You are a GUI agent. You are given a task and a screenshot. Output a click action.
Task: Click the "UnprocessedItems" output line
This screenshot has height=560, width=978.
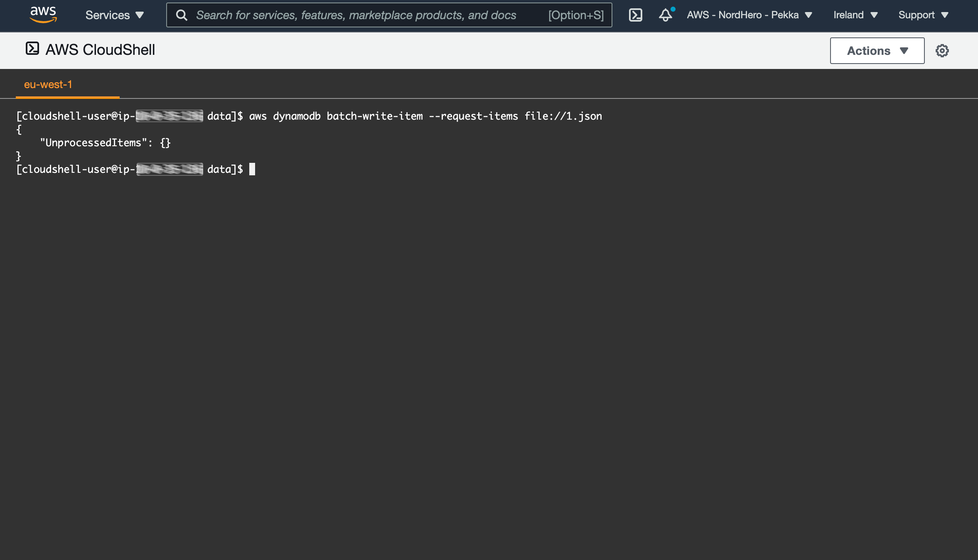tap(105, 142)
